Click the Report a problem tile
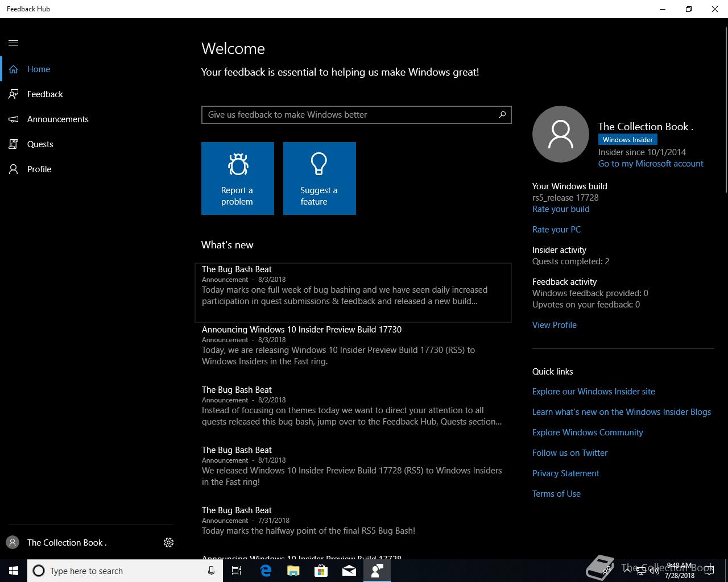 238,178
